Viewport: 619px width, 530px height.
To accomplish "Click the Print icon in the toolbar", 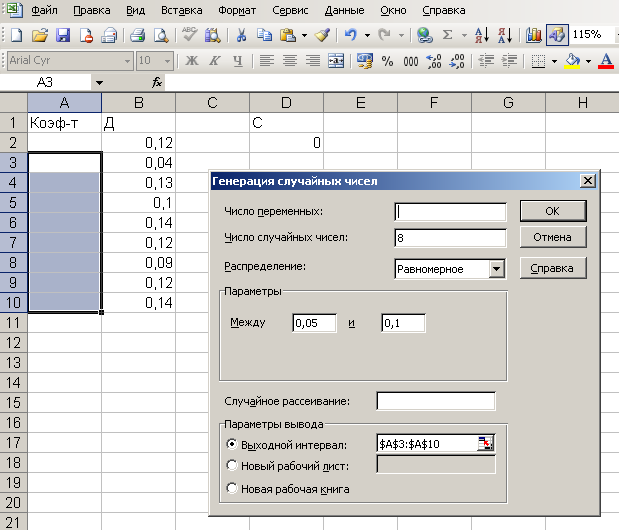I will tap(137, 35).
